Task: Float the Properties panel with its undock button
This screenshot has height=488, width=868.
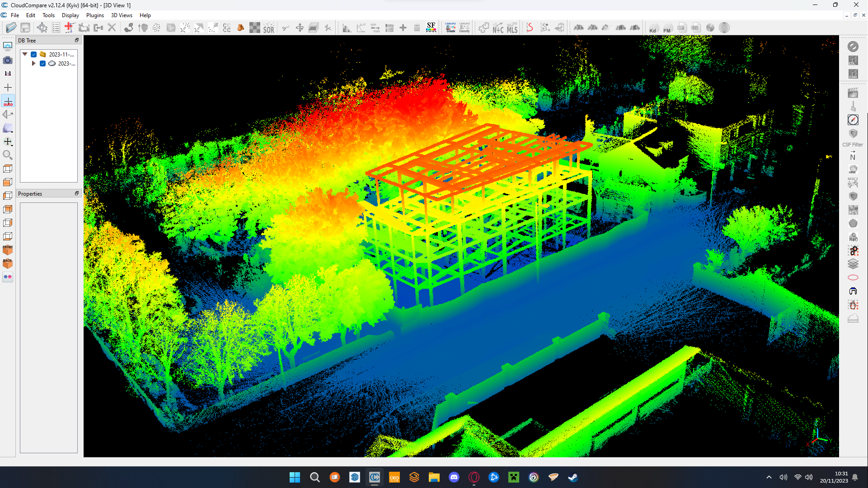Action: click(76, 193)
